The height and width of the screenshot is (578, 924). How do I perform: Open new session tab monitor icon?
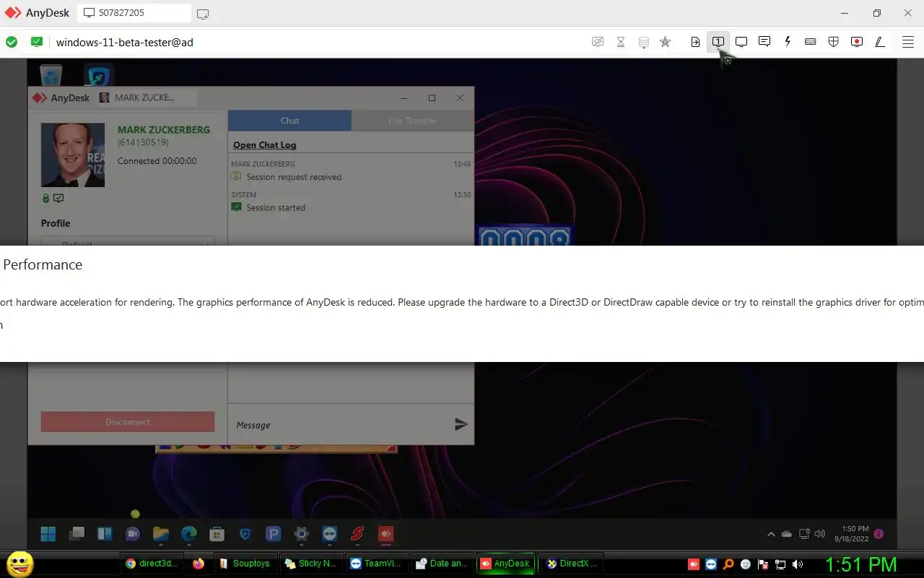click(x=203, y=14)
